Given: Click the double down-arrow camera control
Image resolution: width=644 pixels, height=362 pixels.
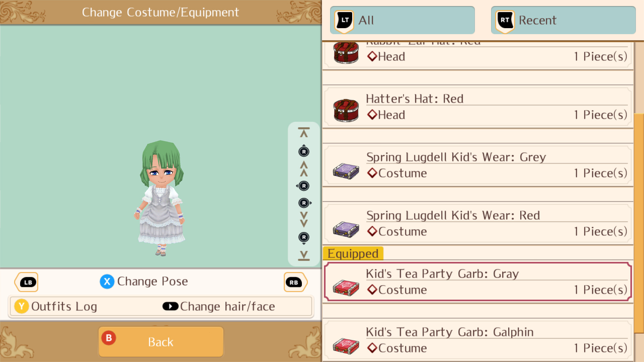Looking at the screenshot, I should [304, 220].
